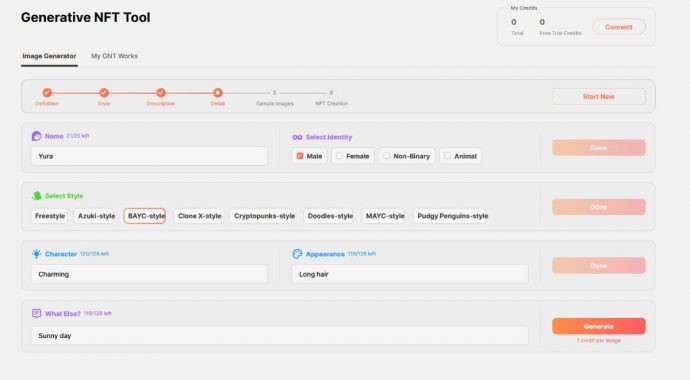
Task: Uncheck the Male identity checkbox
Action: tap(300, 156)
